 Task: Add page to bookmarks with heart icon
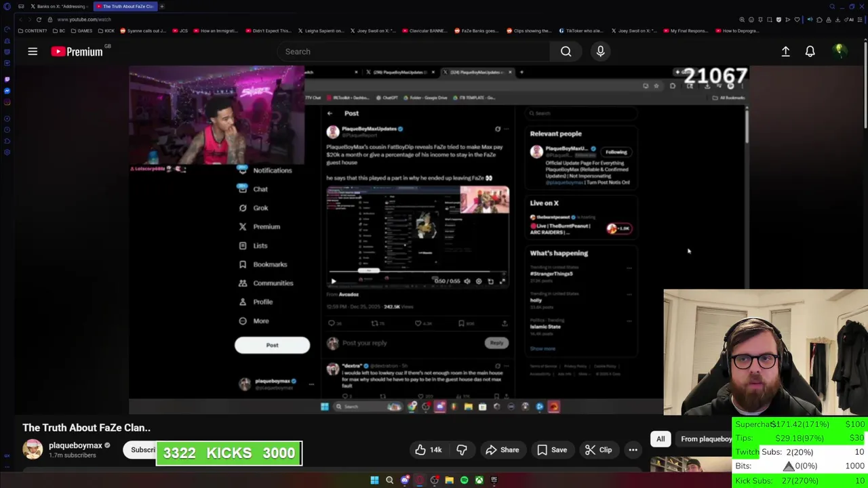point(797,20)
